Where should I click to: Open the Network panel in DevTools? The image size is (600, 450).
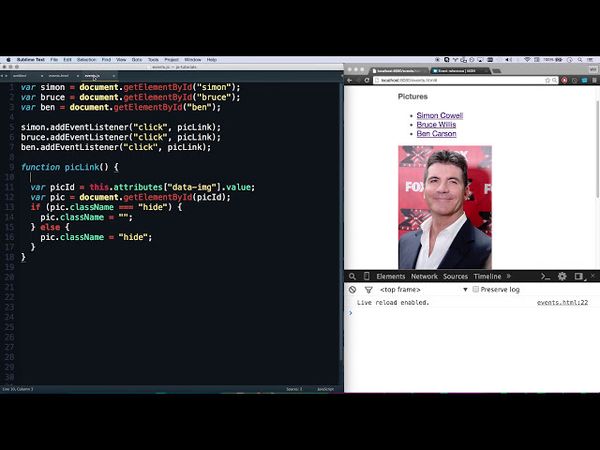424,276
